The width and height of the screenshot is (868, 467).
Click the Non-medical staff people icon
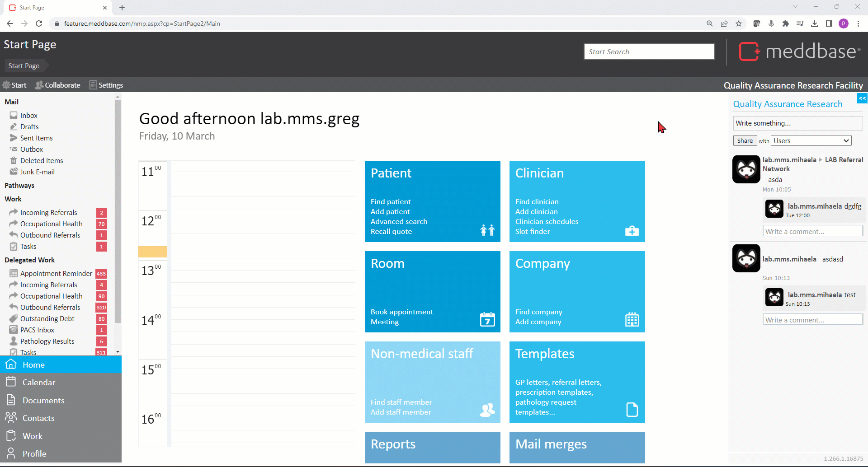point(487,409)
